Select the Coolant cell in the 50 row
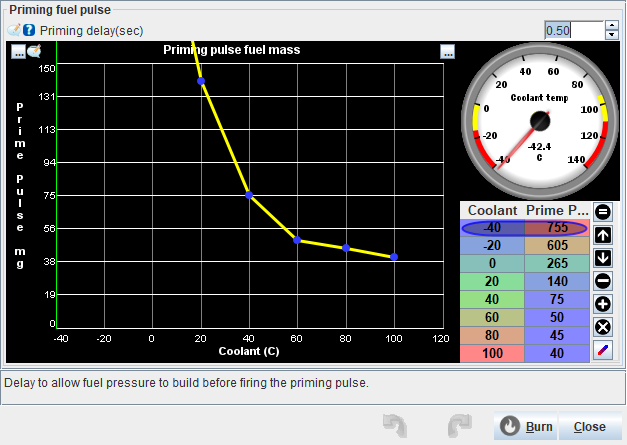627x445 pixels. (492, 317)
